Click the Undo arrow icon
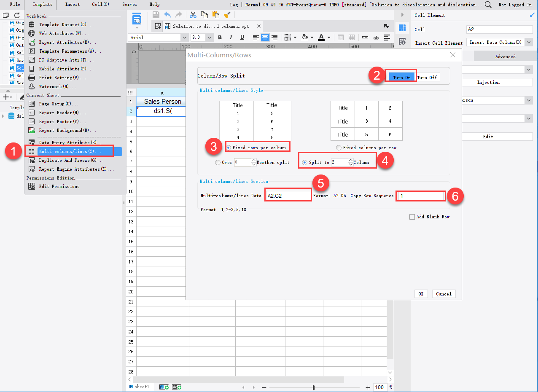This screenshot has height=392, width=538. 167,14
